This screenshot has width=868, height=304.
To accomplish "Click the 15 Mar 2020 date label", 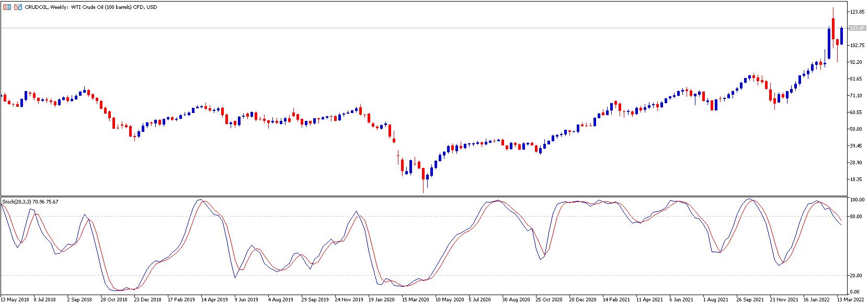I will (415, 300).
